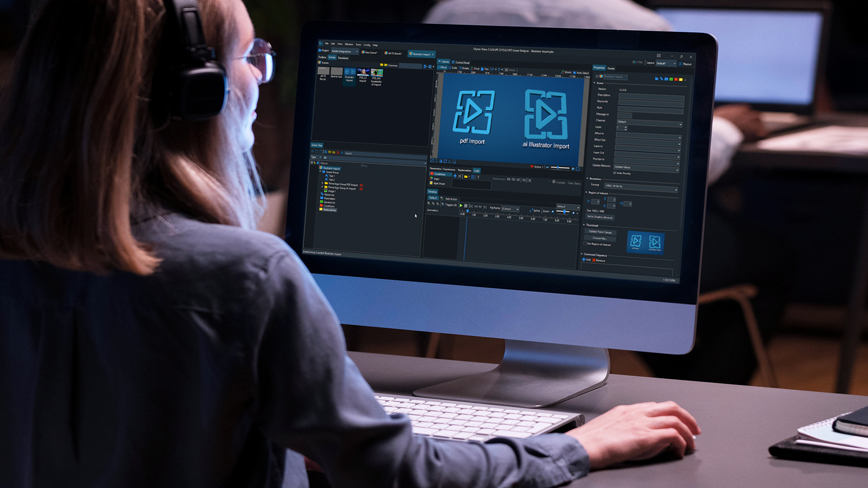
Task: Select the Move tool in canvas toolbar
Action: pyautogui.click(x=443, y=67)
